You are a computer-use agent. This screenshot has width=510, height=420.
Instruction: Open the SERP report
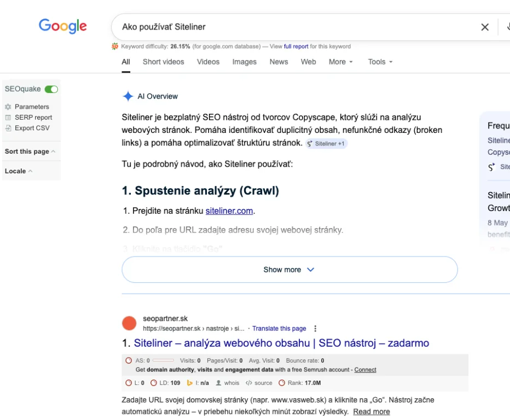(33, 117)
